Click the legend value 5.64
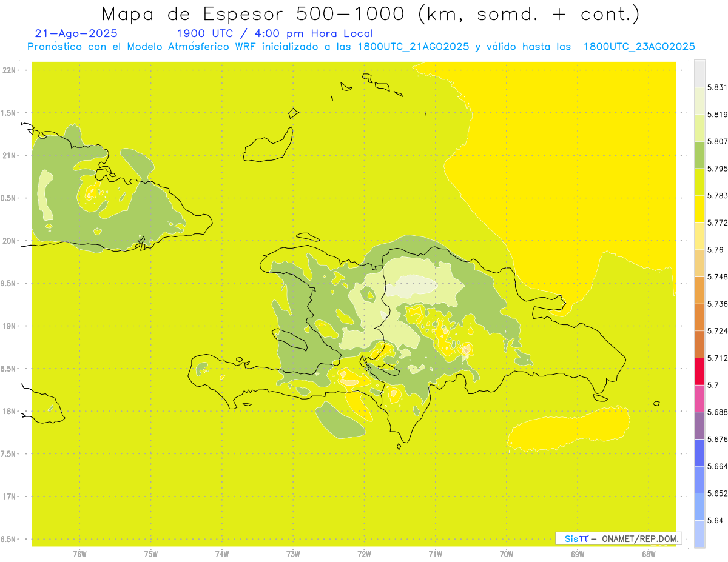Viewport: 728px width, 562px height. [x=715, y=520]
